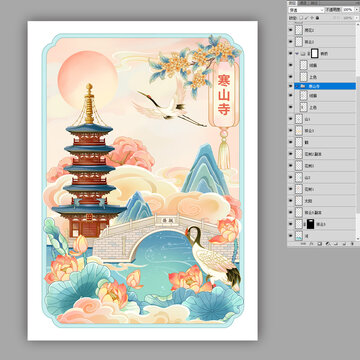
Task: Open the blend mode dropdown
Action: pyautogui.click(x=306, y=10)
